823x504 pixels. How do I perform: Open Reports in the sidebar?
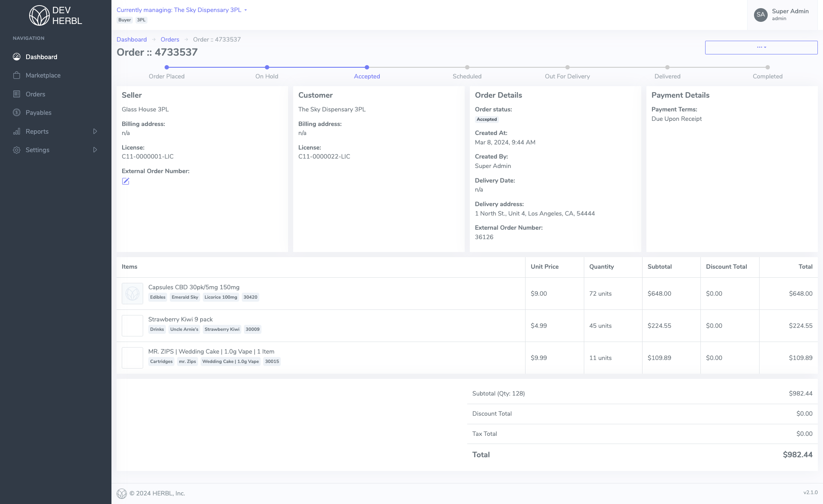(x=56, y=132)
